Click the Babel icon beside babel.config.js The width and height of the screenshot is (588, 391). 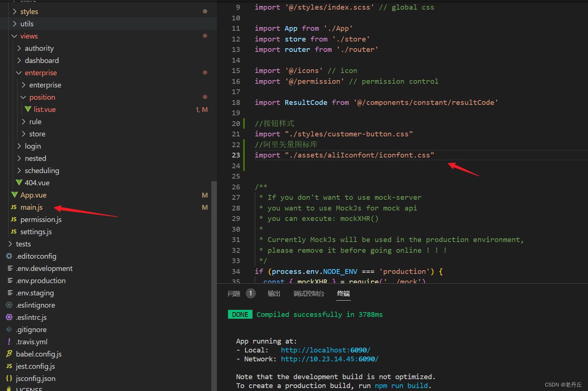pyautogui.click(x=9, y=354)
